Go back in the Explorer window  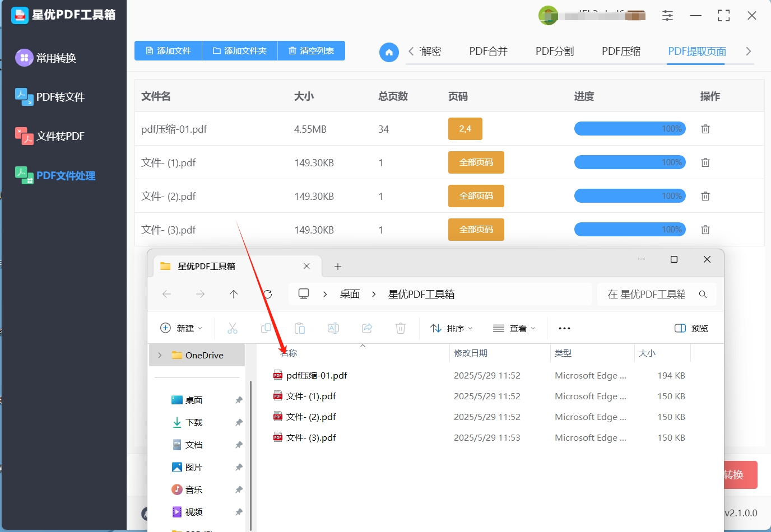tap(166, 294)
